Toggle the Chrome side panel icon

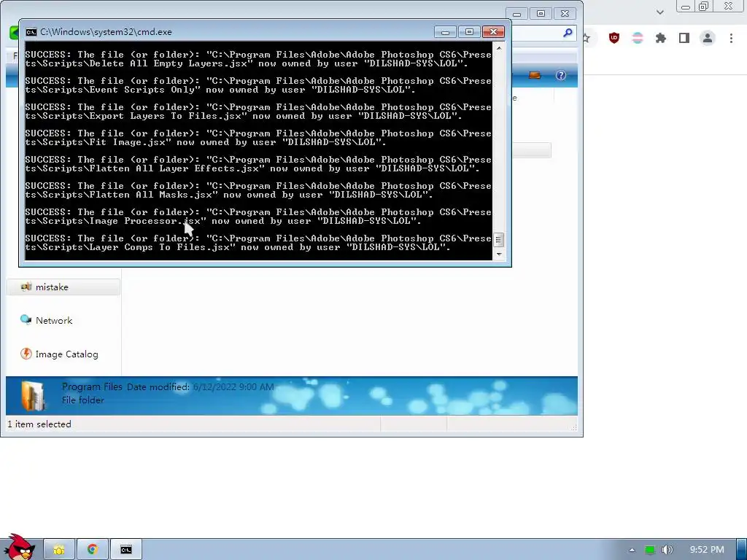(x=684, y=38)
